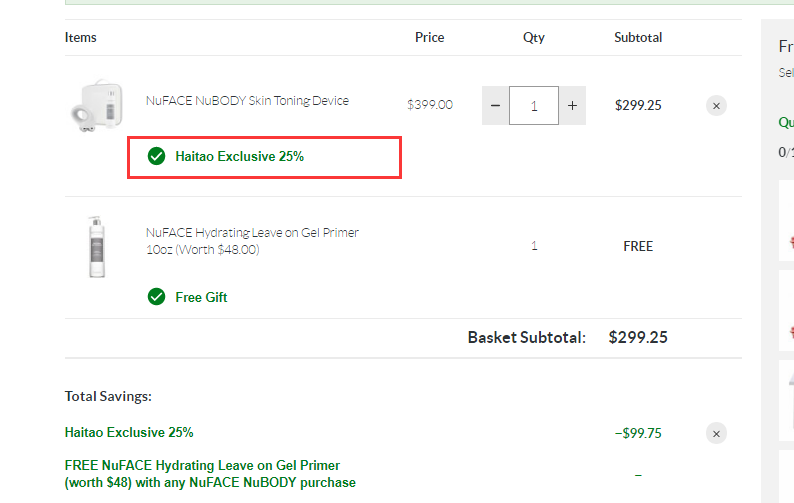Click Haitao Exclusive 25% under Total Savings

tap(129, 432)
